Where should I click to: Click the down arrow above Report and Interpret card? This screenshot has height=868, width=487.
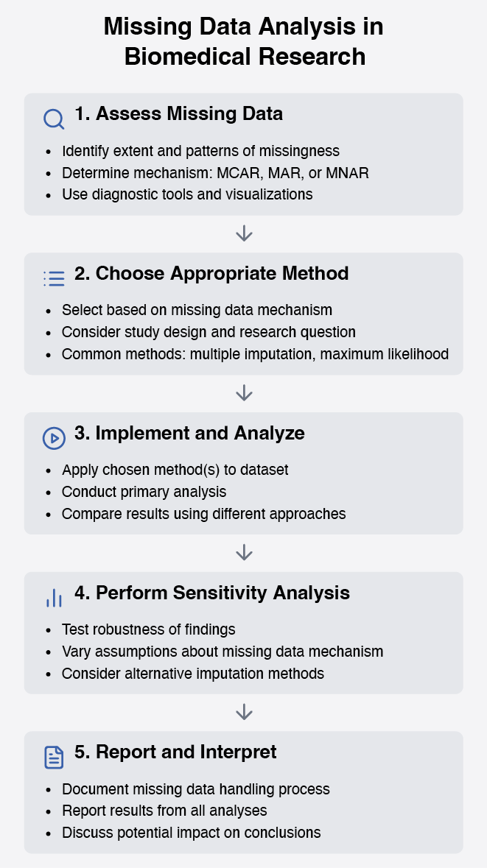[244, 712]
